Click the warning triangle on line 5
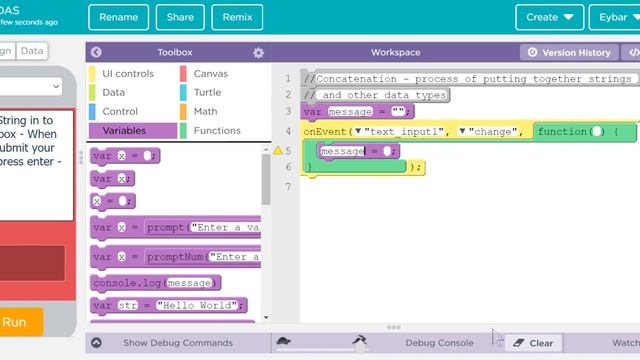The width and height of the screenshot is (640, 360). click(278, 151)
